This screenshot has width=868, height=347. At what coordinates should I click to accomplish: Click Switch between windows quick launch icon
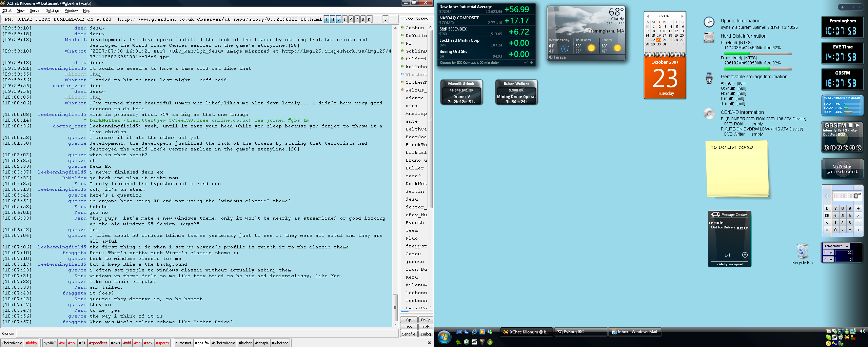467,332
